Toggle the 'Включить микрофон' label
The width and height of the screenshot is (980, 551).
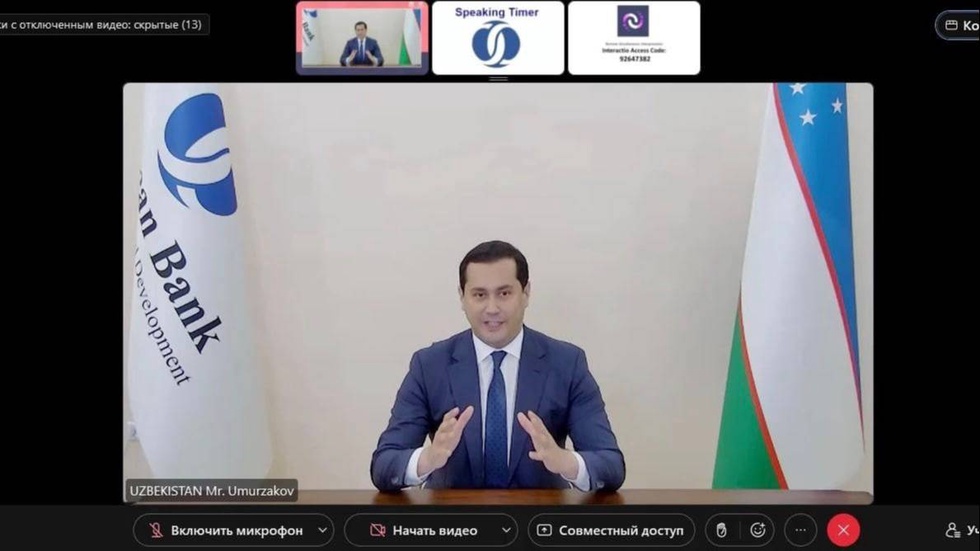coord(236,530)
